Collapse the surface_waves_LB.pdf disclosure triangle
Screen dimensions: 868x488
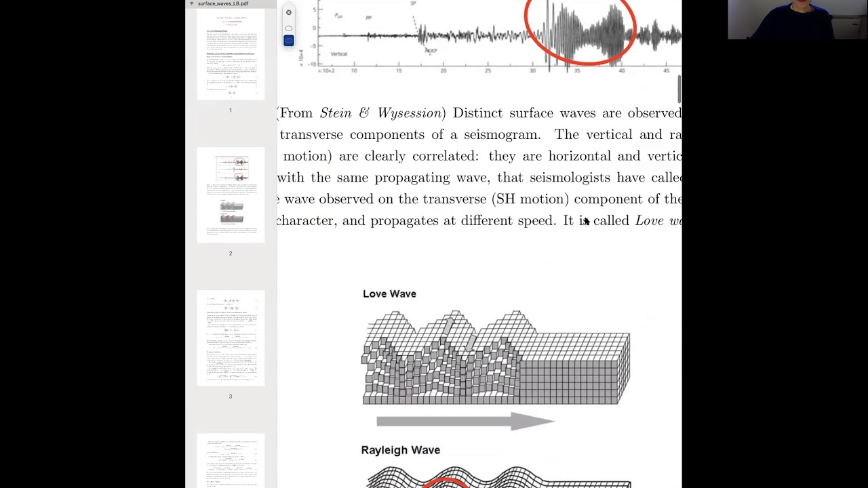tap(191, 3)
